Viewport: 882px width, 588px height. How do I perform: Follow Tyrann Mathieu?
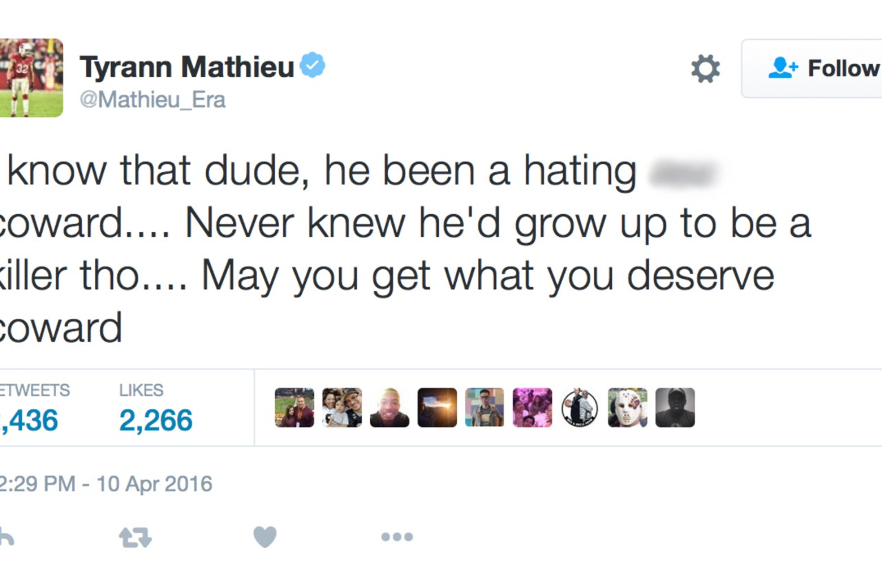[x=813, y=68]
